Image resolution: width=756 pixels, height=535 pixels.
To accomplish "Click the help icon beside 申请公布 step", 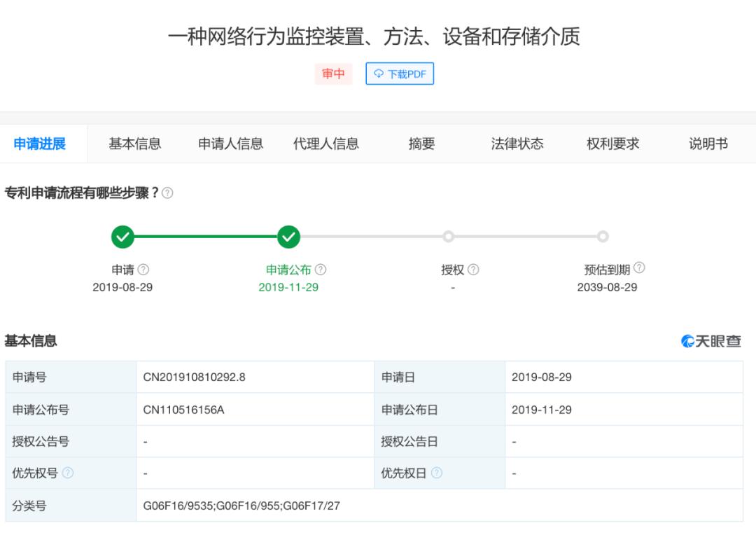I will click(321, 270).
